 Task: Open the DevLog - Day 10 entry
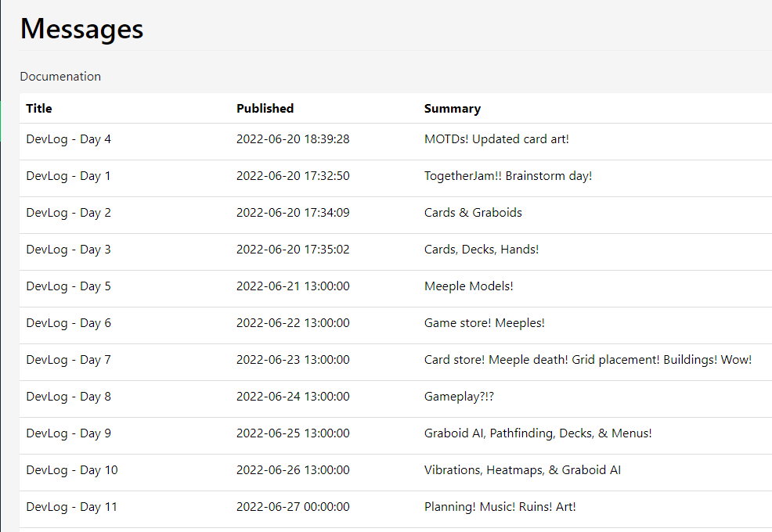[72, 470]
